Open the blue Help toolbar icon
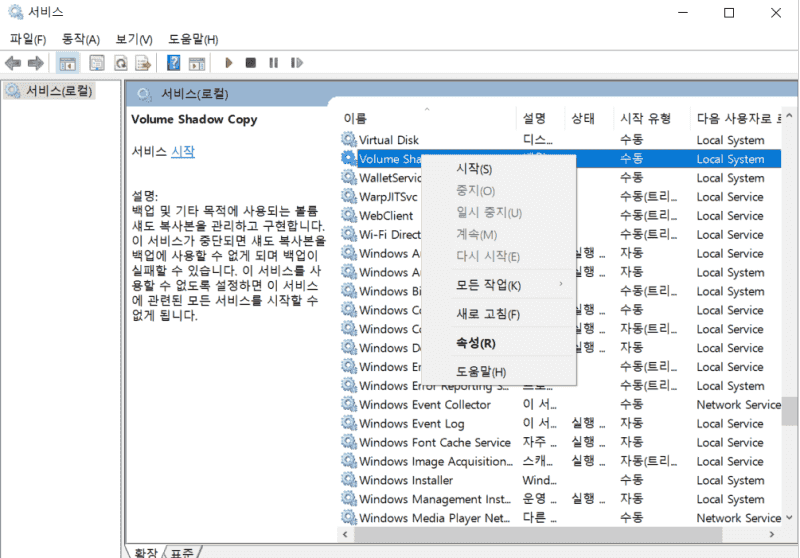 pyautogui.click(x=173, y=63)
